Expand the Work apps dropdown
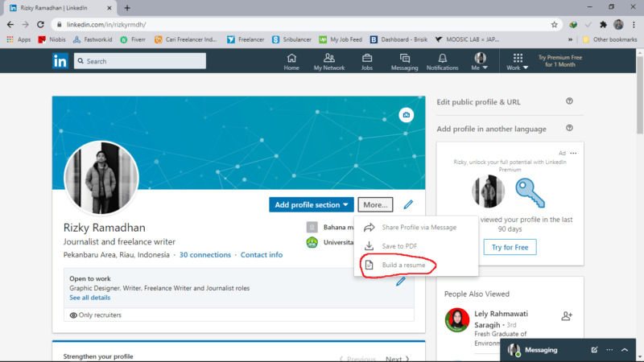The width and height of the screenshot is (644, 362). tap(518, 62)
